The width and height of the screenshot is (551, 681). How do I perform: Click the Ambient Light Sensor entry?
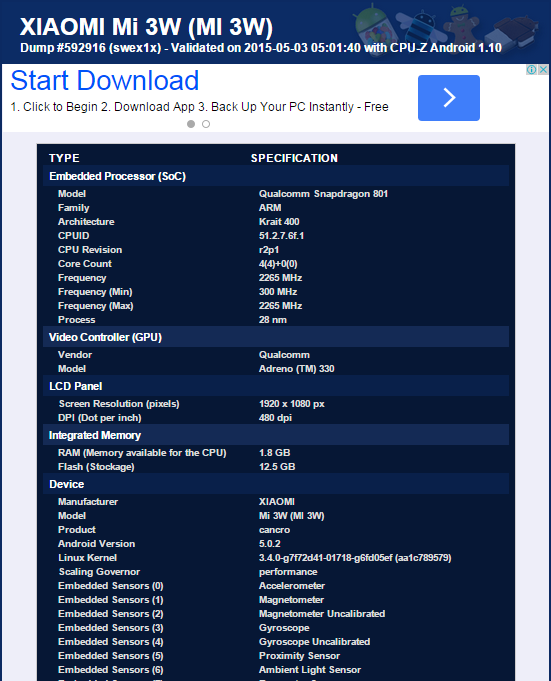(x=310, y=670)
